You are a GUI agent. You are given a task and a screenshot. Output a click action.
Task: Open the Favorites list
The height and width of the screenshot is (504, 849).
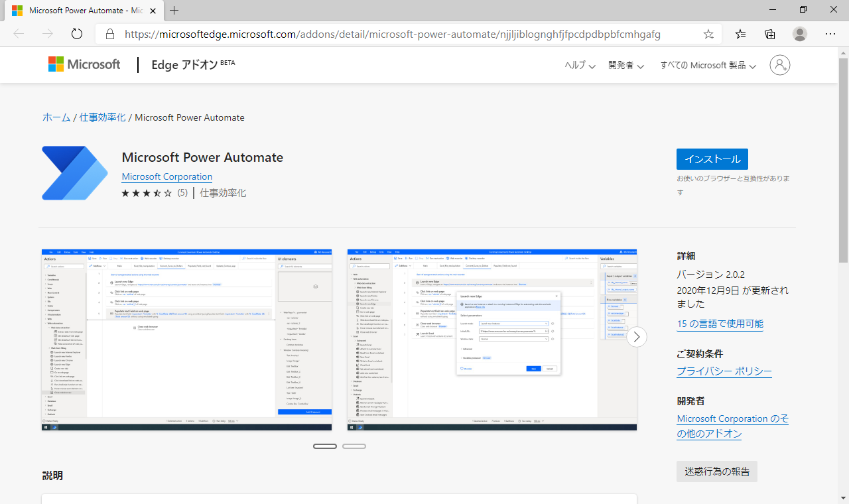tap(741, 34)
